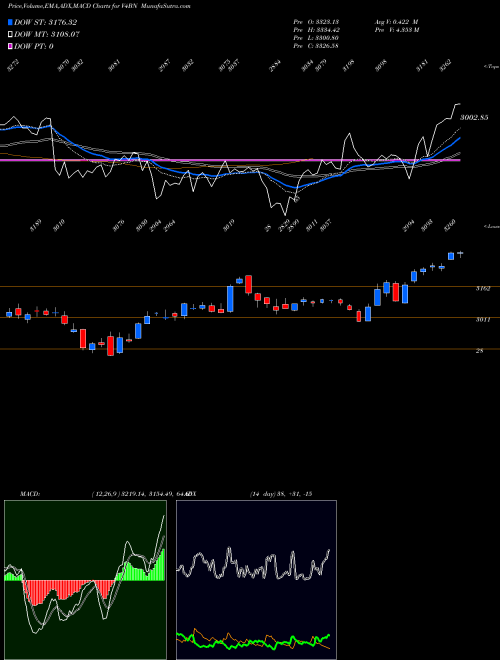Screen dimensions: 500x660
Task: Select the DOW ST: 3176.32 legend label
Action: pos(45,22)
